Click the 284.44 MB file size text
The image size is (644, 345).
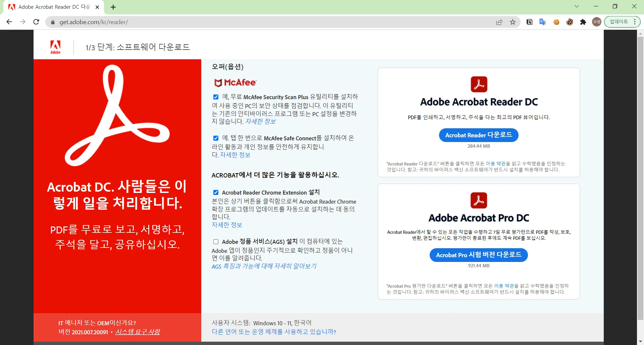(479, 146)
